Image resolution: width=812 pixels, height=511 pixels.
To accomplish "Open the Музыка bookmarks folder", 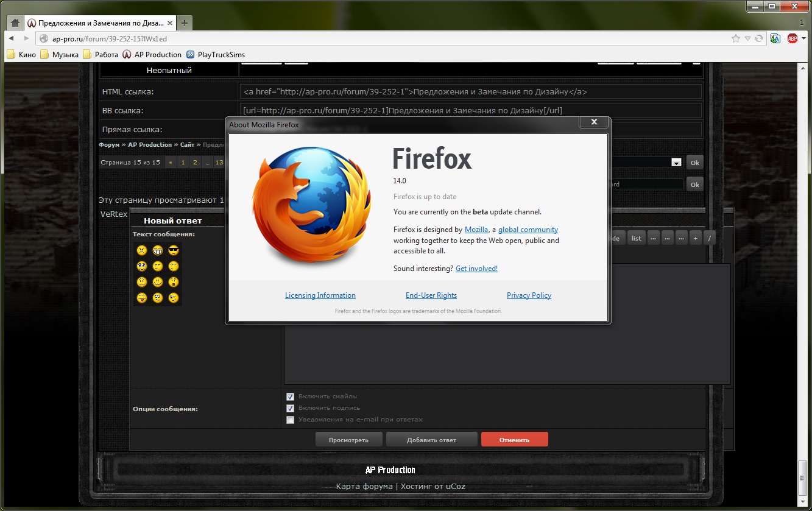I will tap(59, 54).
